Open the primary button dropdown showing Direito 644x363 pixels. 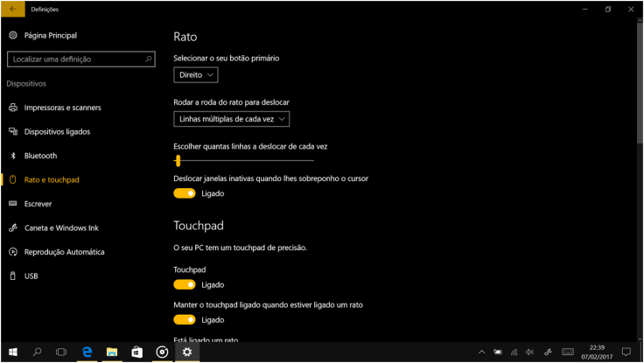196,75
